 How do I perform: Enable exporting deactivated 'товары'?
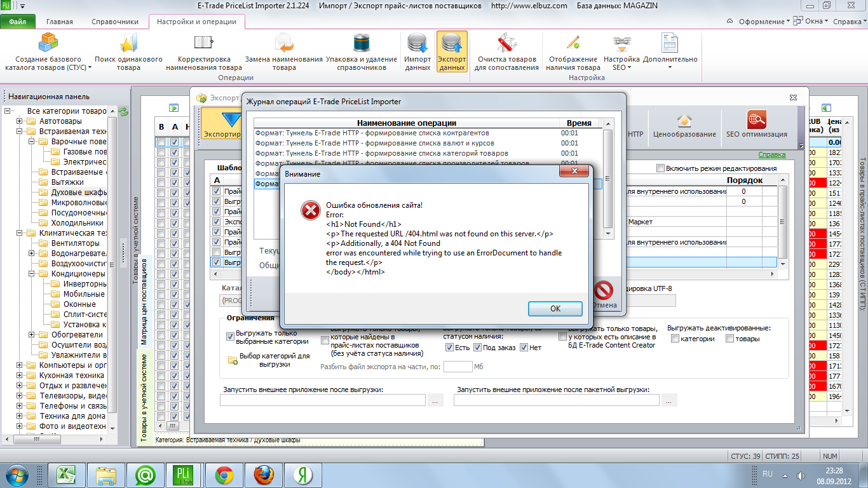[730, 339]
